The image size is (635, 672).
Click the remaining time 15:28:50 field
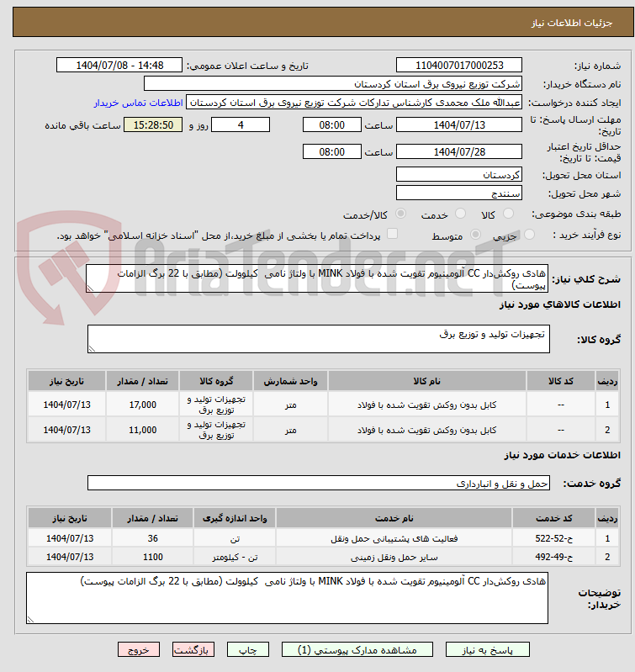click(153, 124)
